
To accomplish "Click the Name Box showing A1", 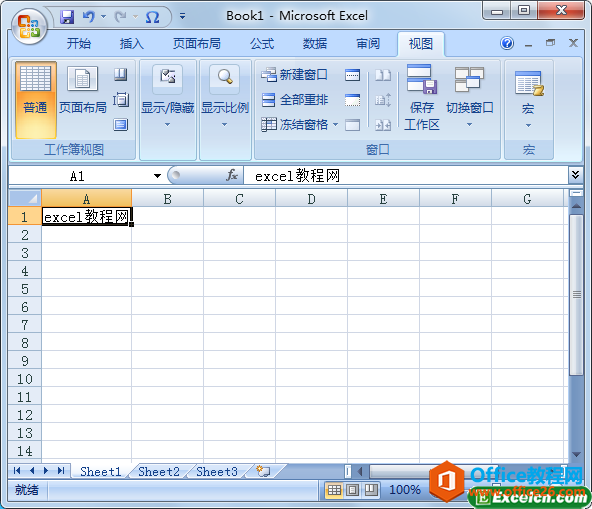I will coord(77,176).
